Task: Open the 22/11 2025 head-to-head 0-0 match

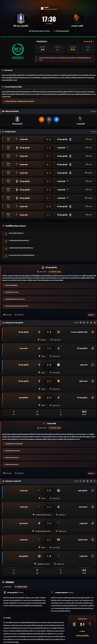Action: click(x=48, y=139)
